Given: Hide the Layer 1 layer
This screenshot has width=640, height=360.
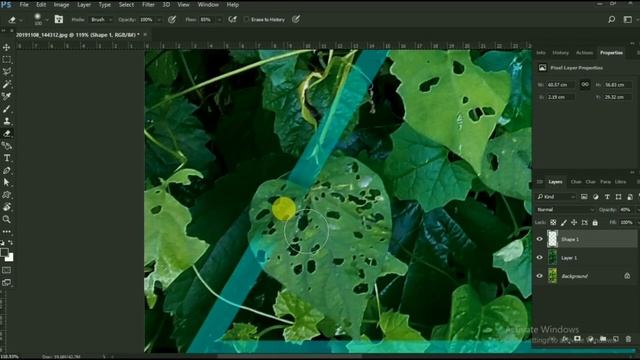Looking at the screenshot, I should [540, 258].
